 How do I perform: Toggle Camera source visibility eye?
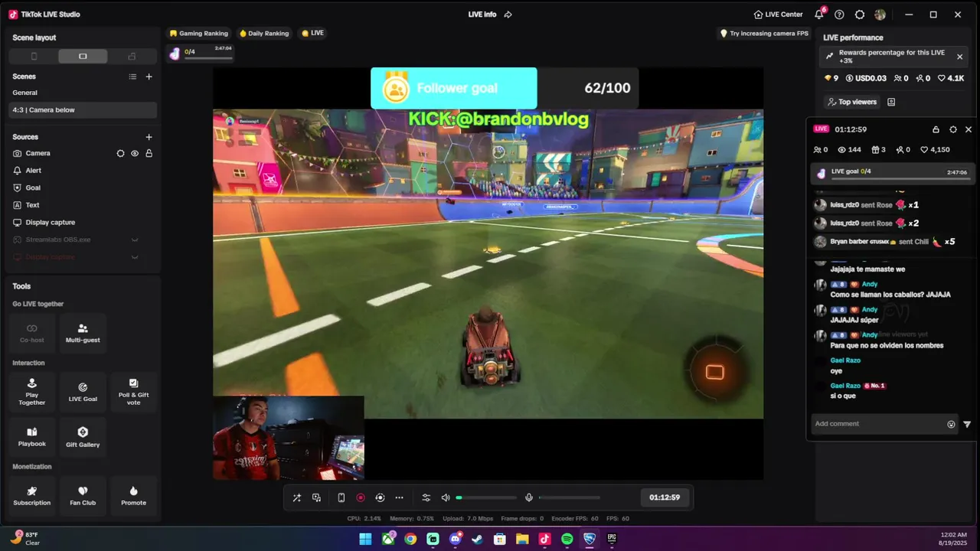pos(135,153)
